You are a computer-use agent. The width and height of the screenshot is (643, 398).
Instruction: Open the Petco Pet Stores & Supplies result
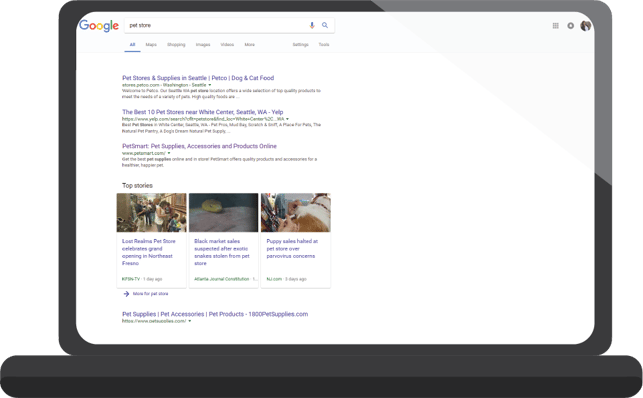(198, 78)
